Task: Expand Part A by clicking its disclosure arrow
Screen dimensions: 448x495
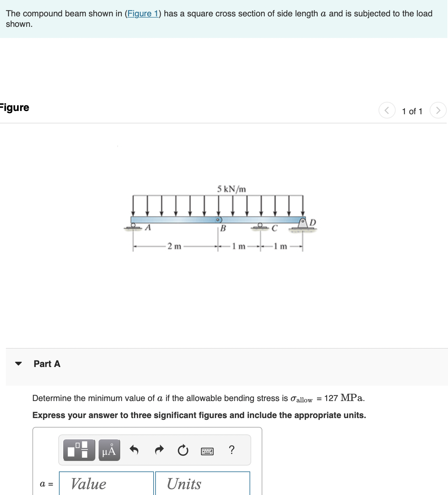Action: (x=19, y=363)
